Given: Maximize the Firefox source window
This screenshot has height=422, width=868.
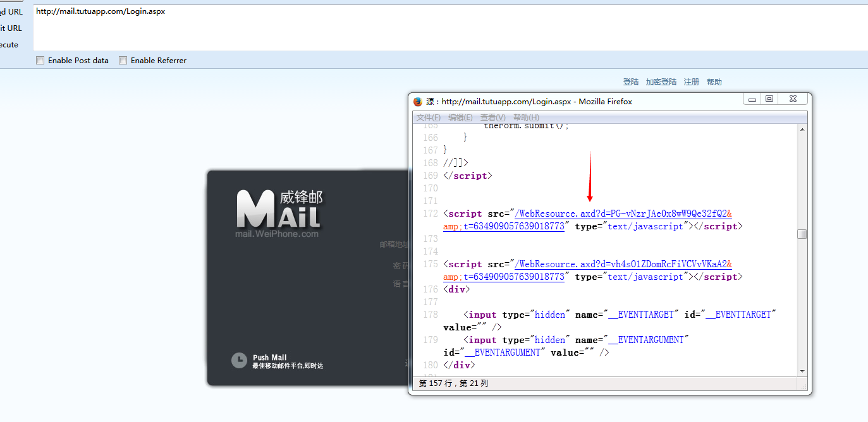Looking at the screenshot, I should (x=769, y=99).
